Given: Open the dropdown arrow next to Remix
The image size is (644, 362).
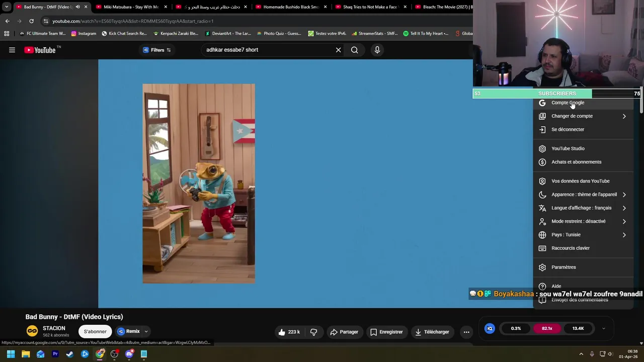Looking at the screenshot, I should coord(146,331).
